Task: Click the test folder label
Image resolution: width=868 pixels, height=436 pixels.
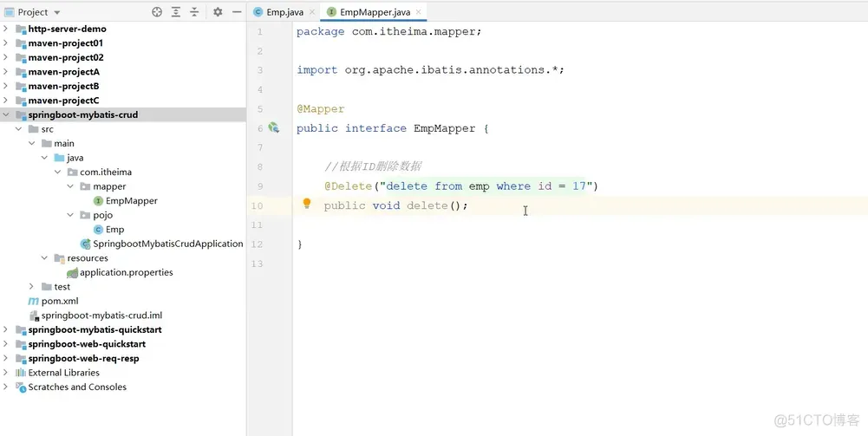Action: click(x=62, y=287)
